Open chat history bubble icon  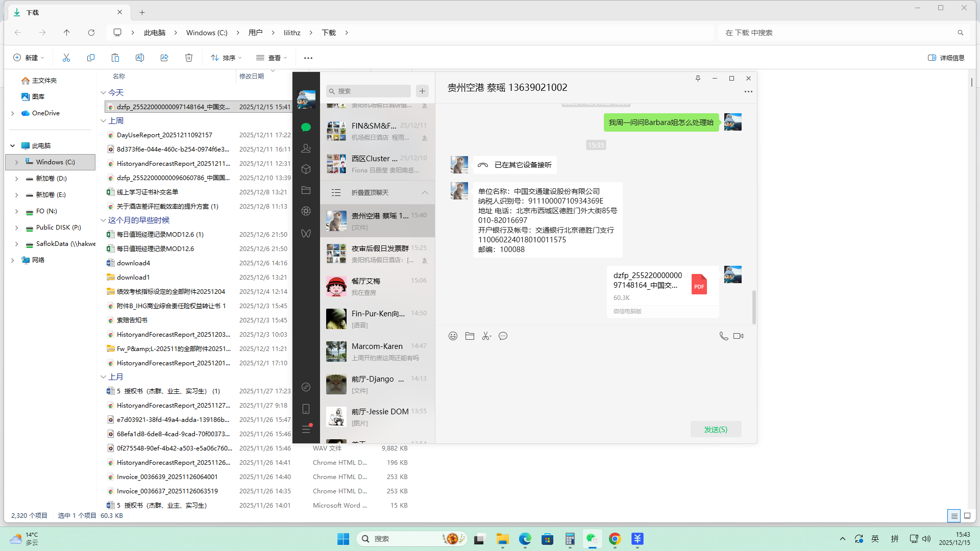[503, 336]
